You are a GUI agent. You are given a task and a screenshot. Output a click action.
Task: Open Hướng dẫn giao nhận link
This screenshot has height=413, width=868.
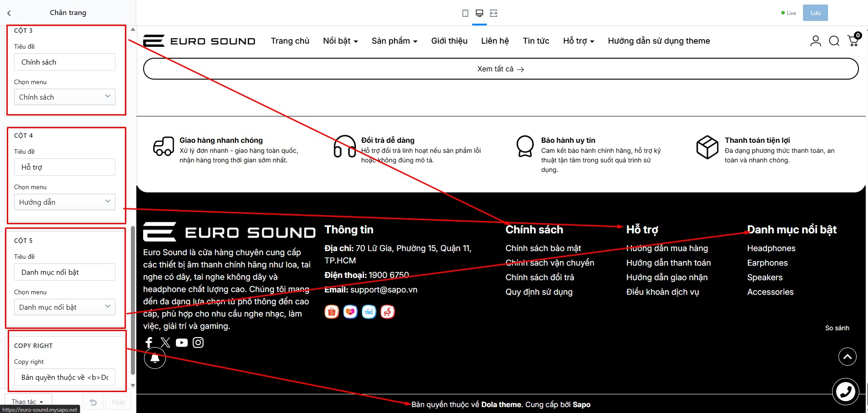click(667, 277)
